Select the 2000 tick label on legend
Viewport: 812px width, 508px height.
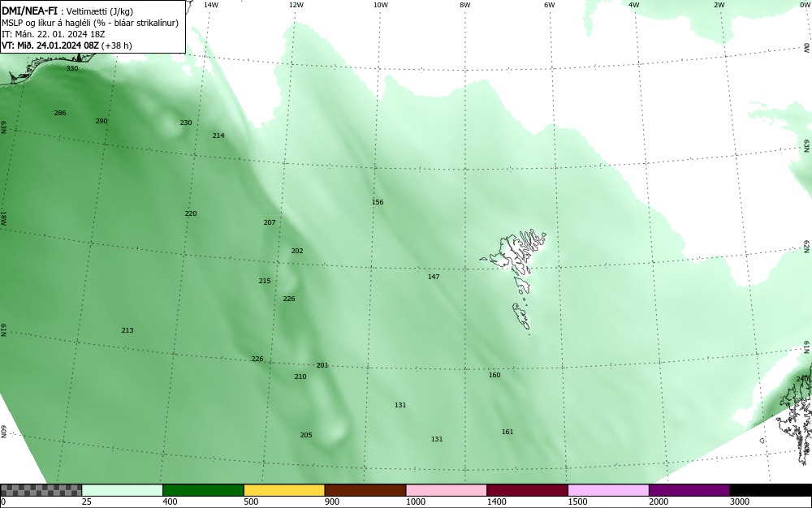pos(659,502)
